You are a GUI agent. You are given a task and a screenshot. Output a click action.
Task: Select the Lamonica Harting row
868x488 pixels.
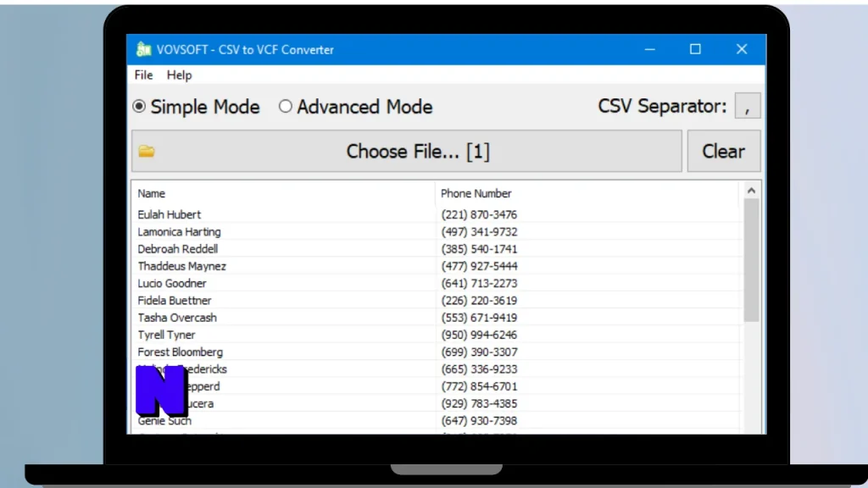pyautogui.click(x=437, y=231)
